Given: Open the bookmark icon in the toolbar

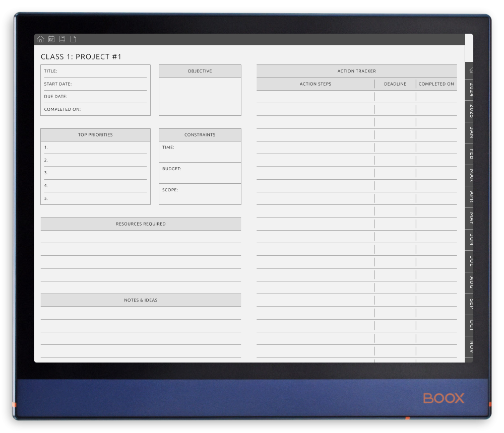Looking at the screenshot, I should click(x=62, y=38).
